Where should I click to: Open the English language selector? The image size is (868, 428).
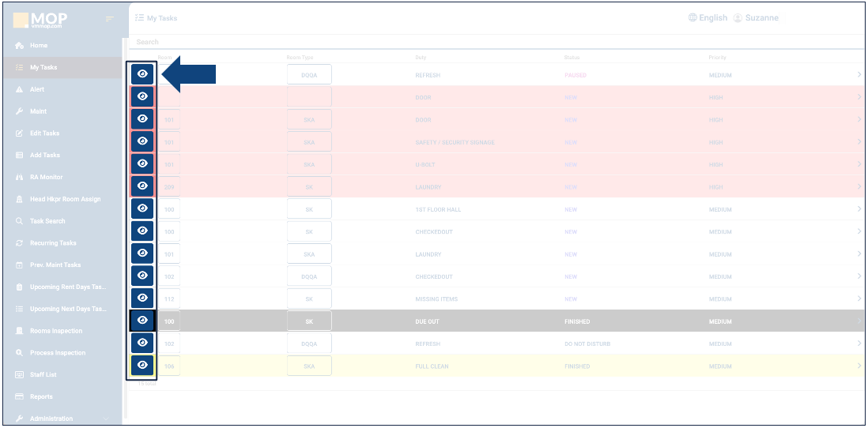click(708, 18)
